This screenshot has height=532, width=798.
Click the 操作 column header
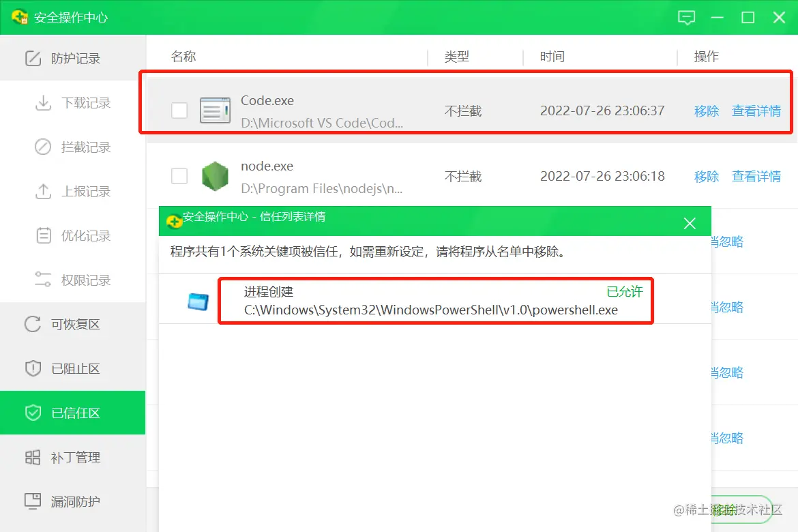click(x=707, y=57)
